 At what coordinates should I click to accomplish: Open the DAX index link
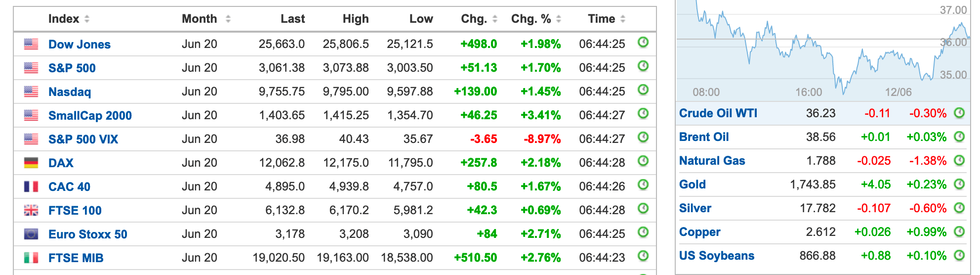point(61,163)
